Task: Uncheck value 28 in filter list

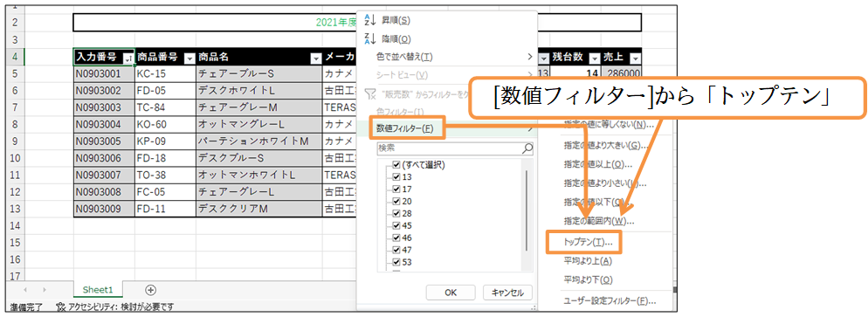Action: [396, 214]
